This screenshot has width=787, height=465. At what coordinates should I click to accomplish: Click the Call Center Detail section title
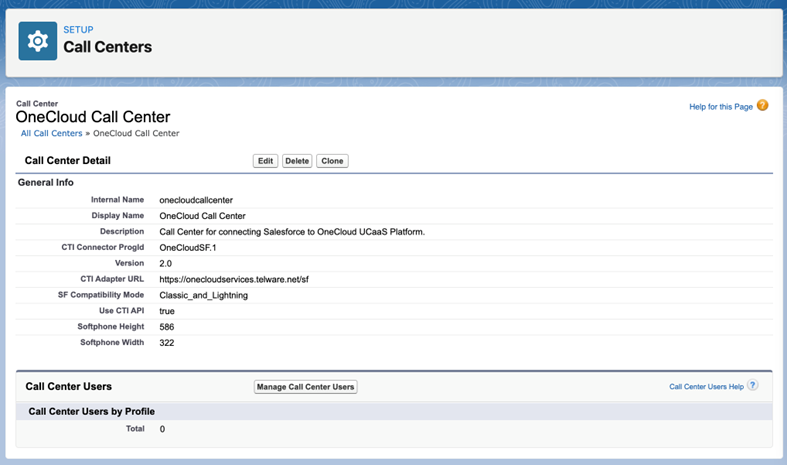[68, 160]
